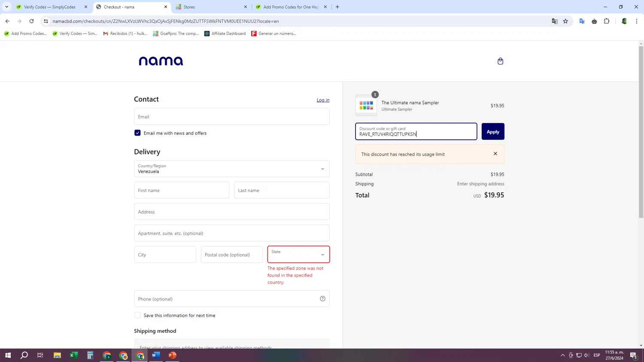Open the Affiliate Dashboard bookmark

click(225, 33)
